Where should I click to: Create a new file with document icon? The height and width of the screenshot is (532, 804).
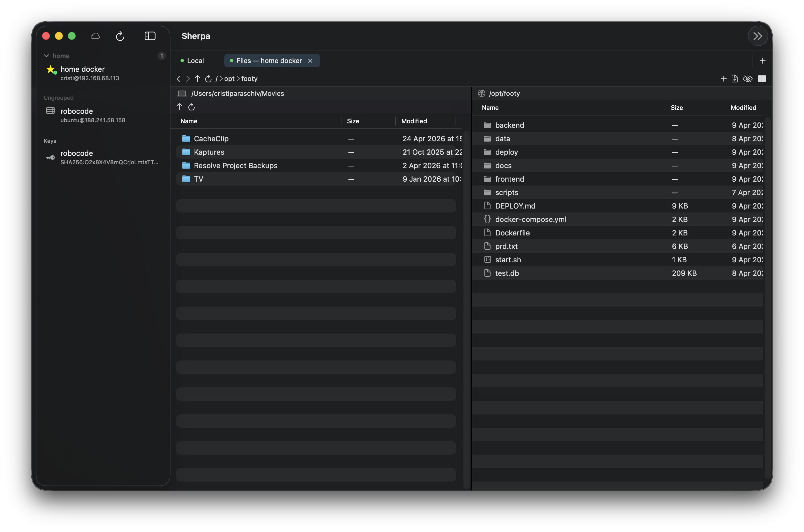[734, 79]
